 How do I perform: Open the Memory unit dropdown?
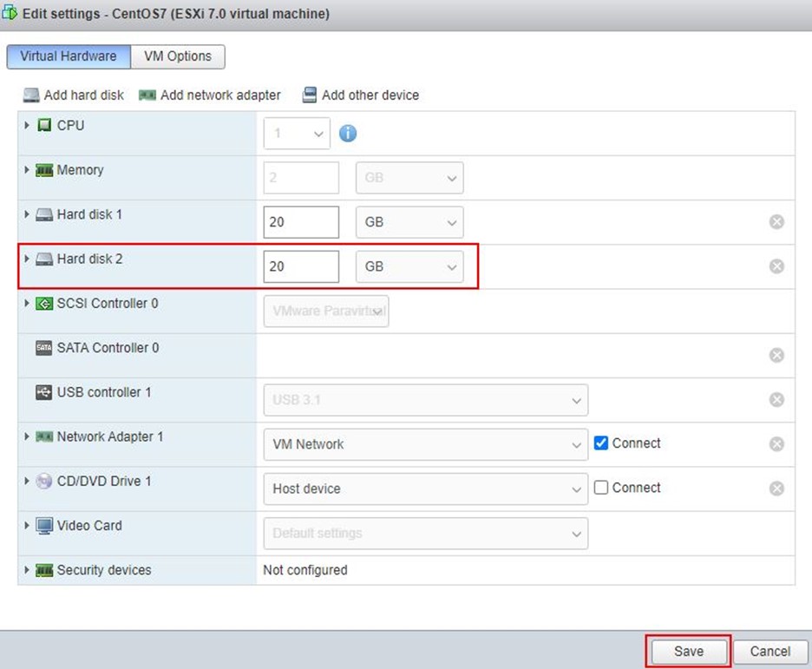point(409,178)
